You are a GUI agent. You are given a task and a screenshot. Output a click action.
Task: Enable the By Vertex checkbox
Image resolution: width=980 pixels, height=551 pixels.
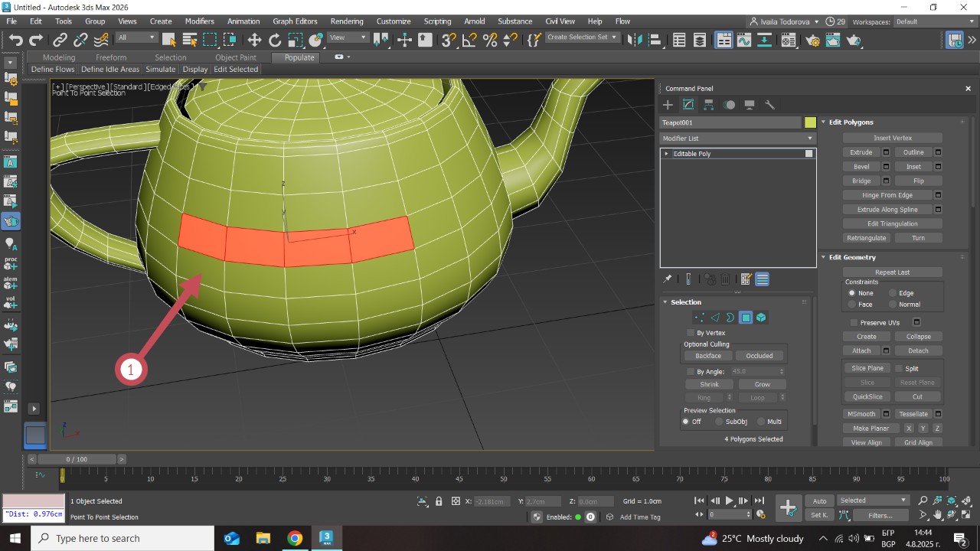(x=691, y=333)
